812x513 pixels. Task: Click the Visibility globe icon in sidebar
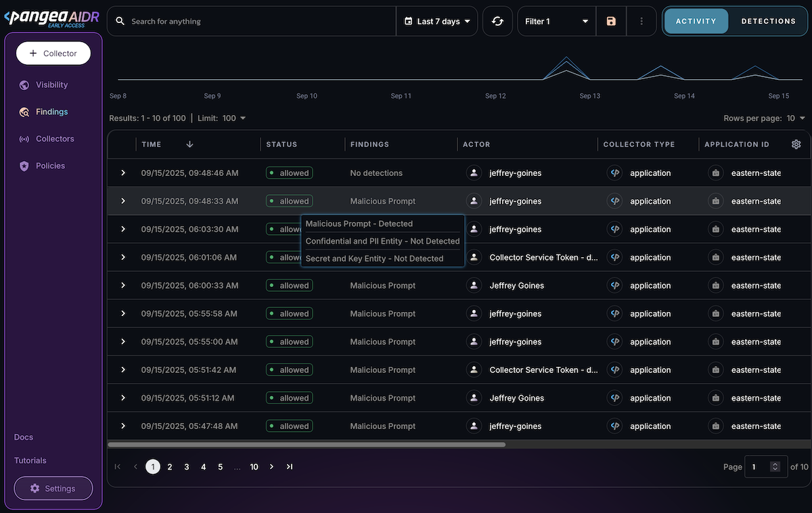coord(24,85)
